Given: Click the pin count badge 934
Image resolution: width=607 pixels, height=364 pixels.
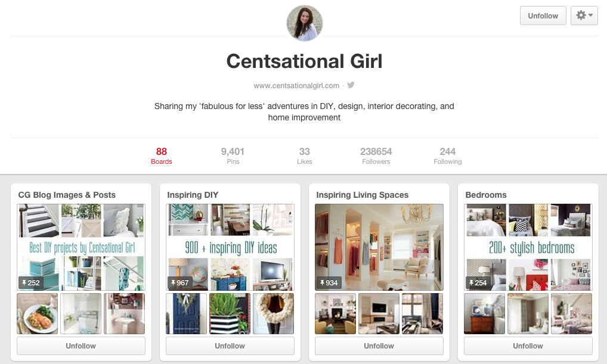Looking at the screenshot, I should pos(329,283).
